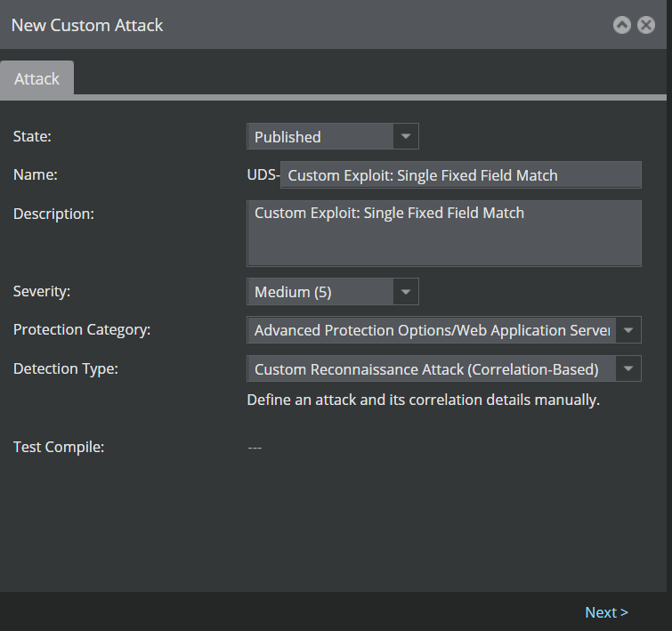Click the Description text area
This screenshot has width=672, height=631.
(x=444, y=234)
